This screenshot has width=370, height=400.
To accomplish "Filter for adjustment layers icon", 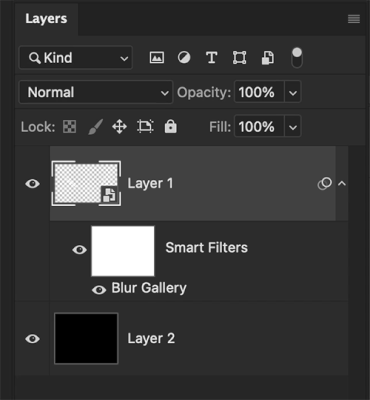I will pos(184,58).
